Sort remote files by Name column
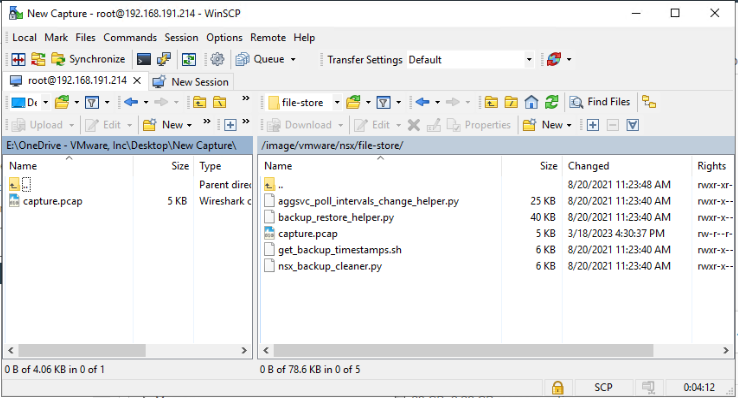738x398 pixels. click(x=380, y=166)
